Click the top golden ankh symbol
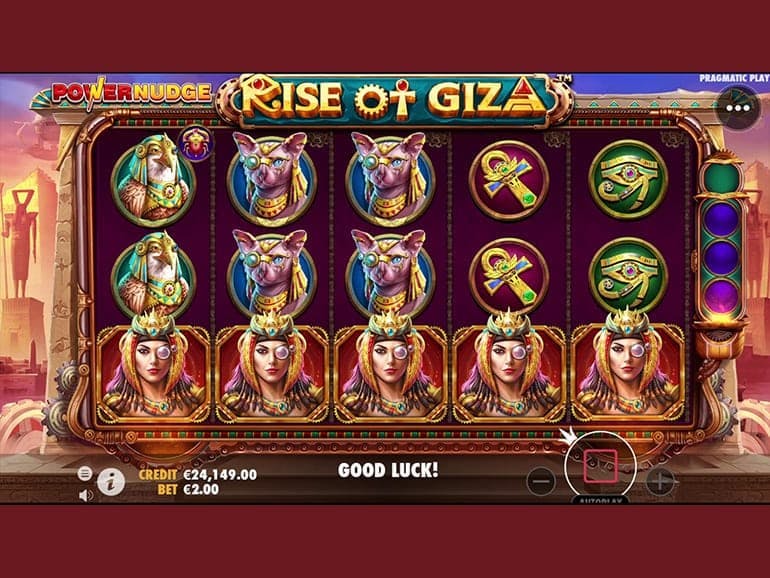The image size is (770, 578). [509, 181]
